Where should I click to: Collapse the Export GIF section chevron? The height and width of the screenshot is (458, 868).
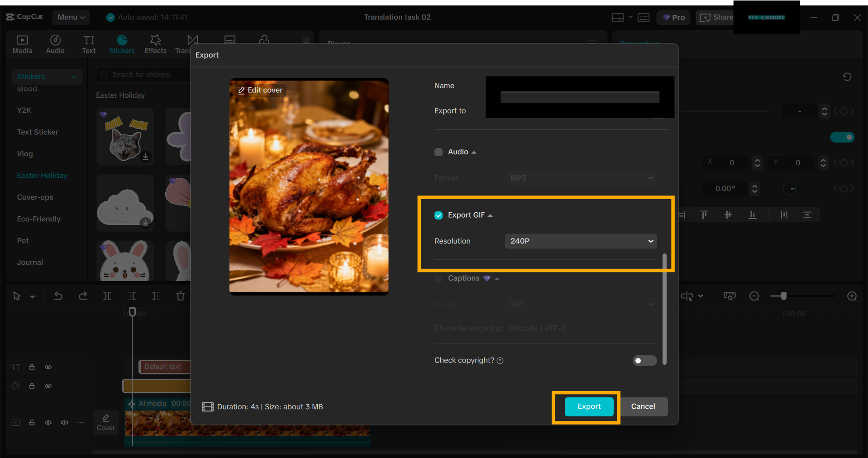click(491, 215)
